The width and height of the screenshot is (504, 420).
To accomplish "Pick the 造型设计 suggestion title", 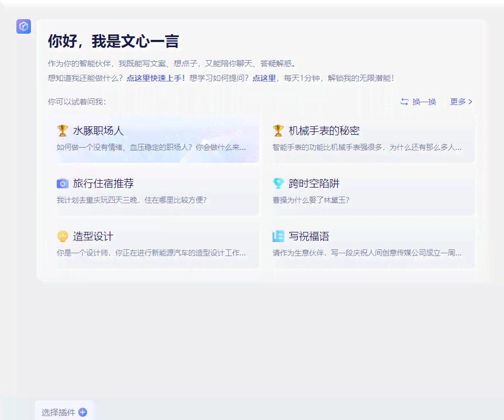I will [x=93, y=236].
